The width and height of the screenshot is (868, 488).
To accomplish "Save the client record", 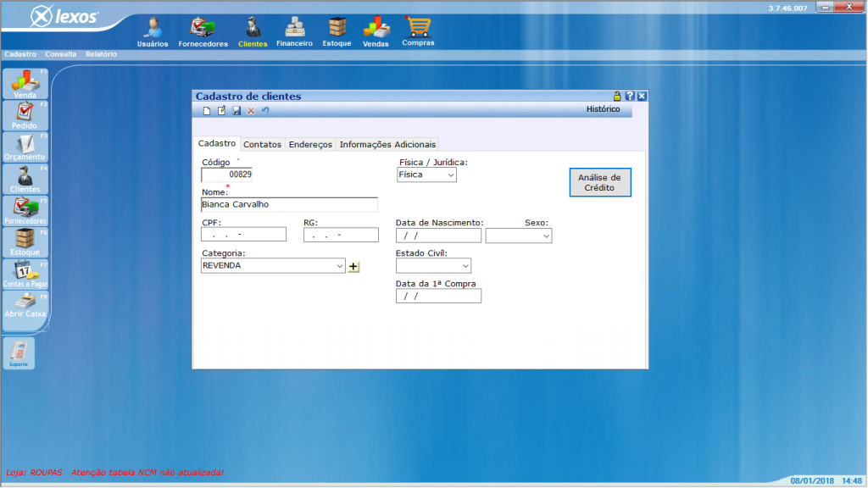I will 236,111.
